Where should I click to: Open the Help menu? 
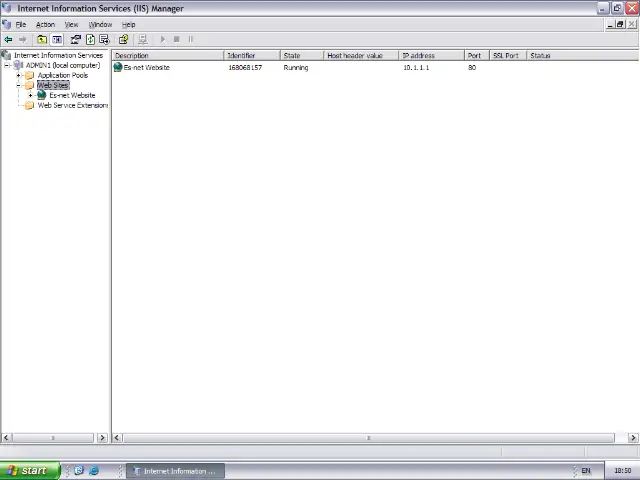pyautogui.click(x=129, y=24)
